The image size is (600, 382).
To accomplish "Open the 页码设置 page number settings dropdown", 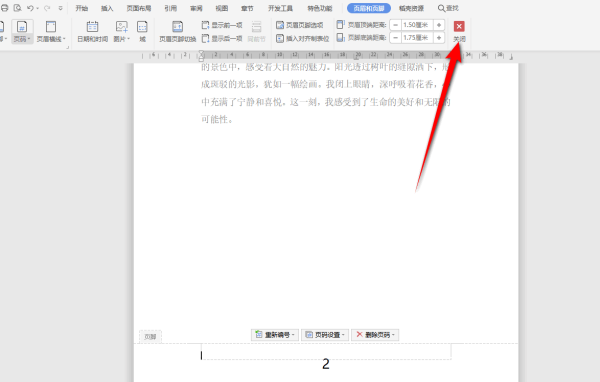I will tap(325, 335).
